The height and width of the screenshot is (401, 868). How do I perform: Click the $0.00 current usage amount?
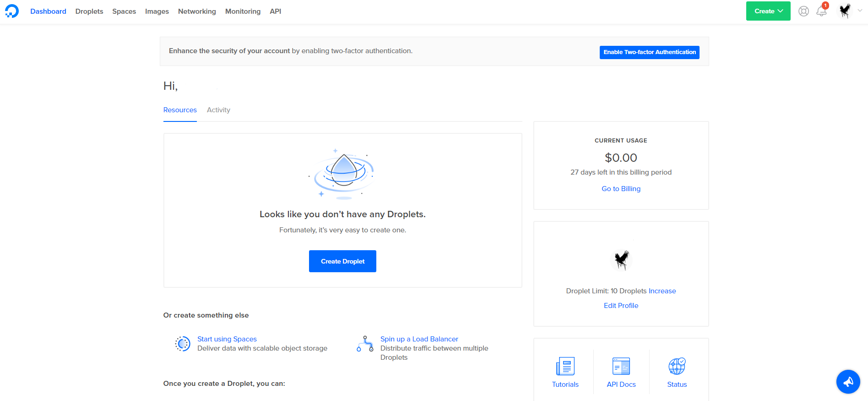pos(621,158)
